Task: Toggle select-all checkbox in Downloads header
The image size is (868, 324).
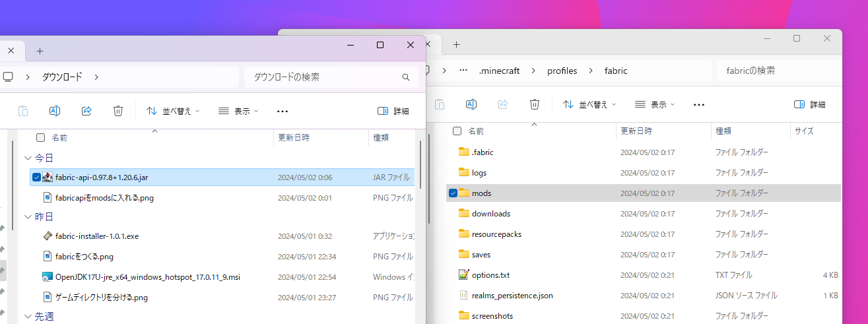Action: point(41,138)
